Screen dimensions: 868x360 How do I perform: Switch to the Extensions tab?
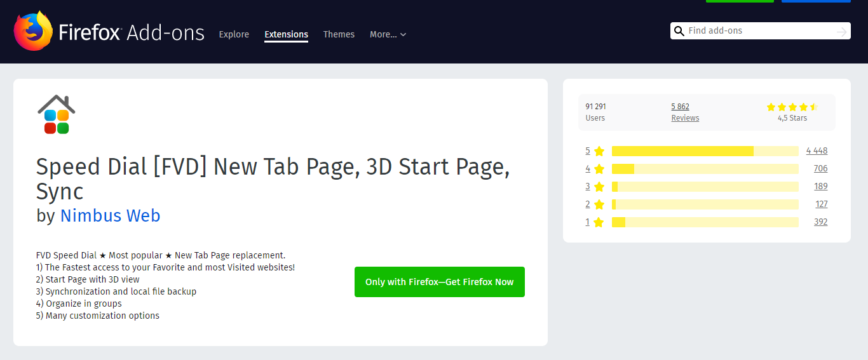pos(286,34)
